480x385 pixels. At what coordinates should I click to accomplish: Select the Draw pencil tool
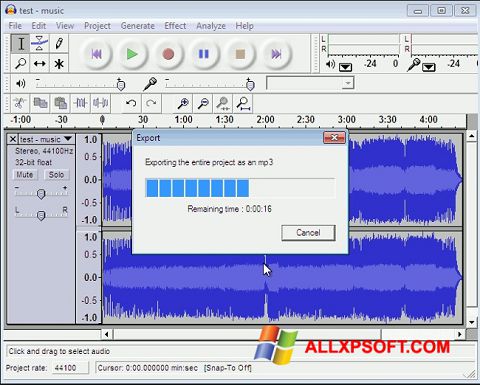[x=59, y=43]
